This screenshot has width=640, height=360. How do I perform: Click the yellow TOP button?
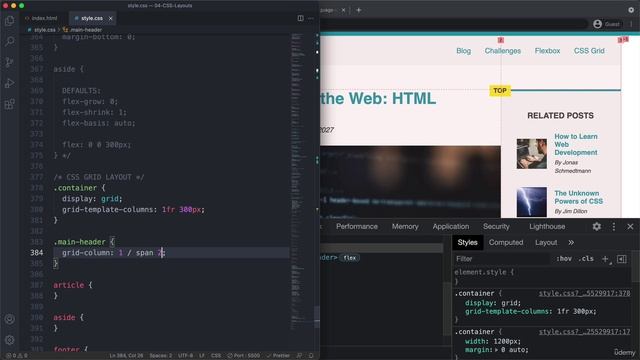pyautogui.click(x=500, y=91)
